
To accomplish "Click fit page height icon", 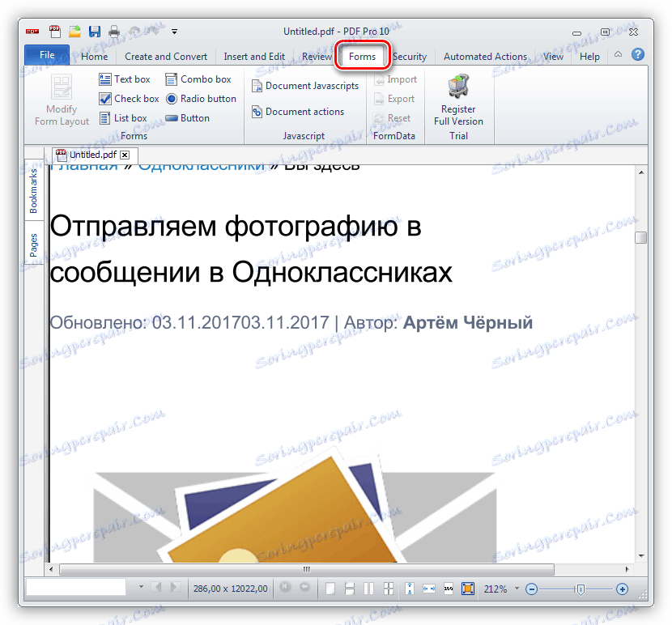I will point(410,589).
